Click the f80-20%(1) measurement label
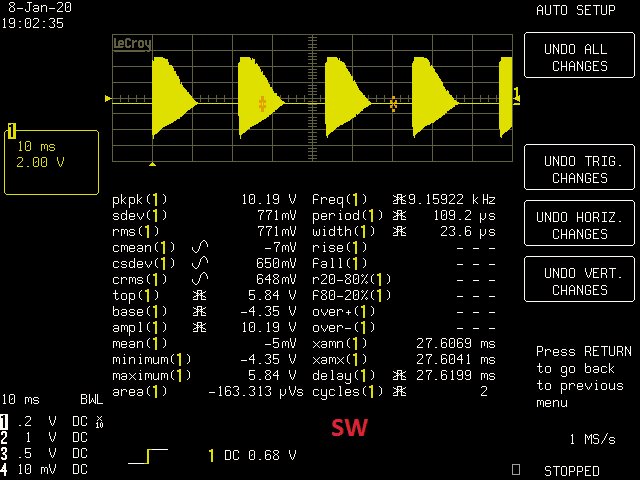This screenshot has height=480, width=640. pos(351,295)
